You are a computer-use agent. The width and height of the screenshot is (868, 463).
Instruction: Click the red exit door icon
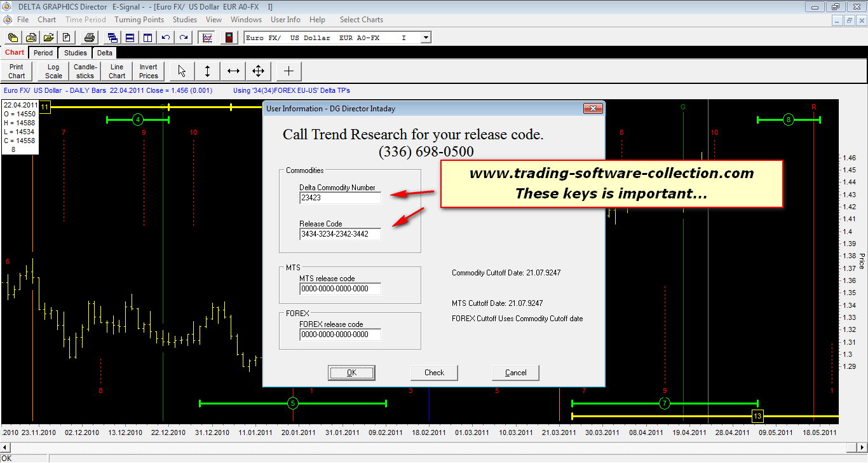pos(229,38)
